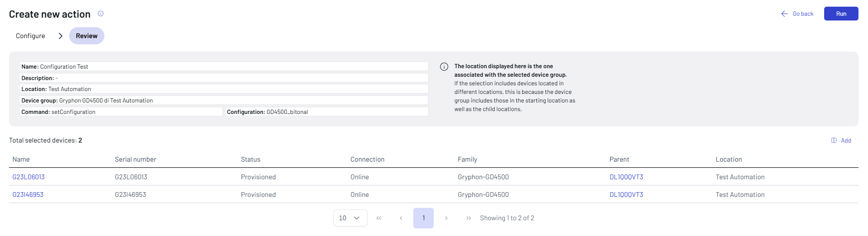Click the location info circle icon
Screen dimensions: 868x236
tap(444, 67)
